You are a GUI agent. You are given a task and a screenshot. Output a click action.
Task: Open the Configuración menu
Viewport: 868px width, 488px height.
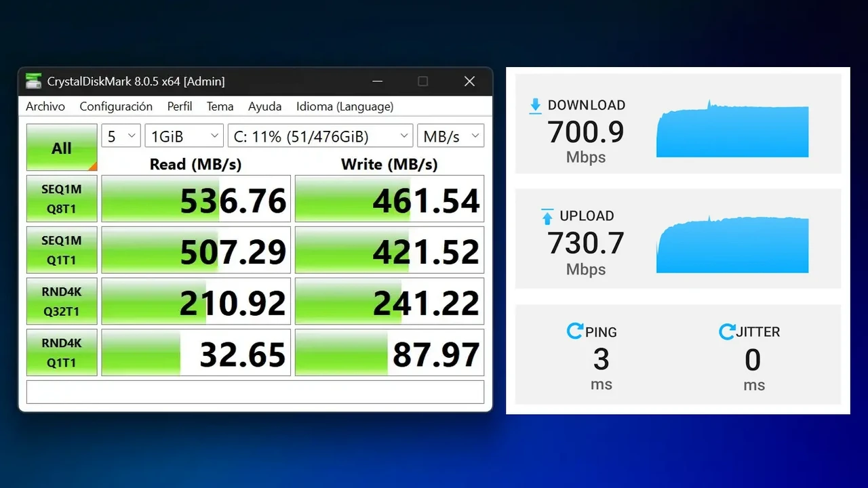(116, 106)
